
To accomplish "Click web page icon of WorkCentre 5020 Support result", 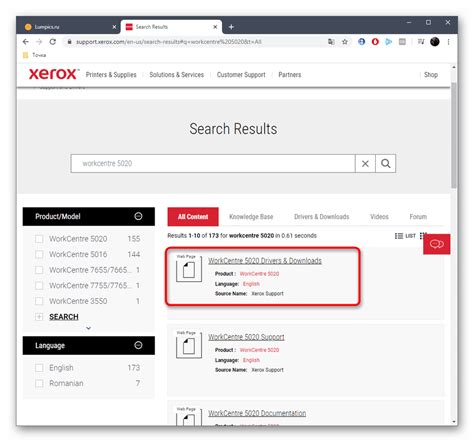I will click(189, 345).
